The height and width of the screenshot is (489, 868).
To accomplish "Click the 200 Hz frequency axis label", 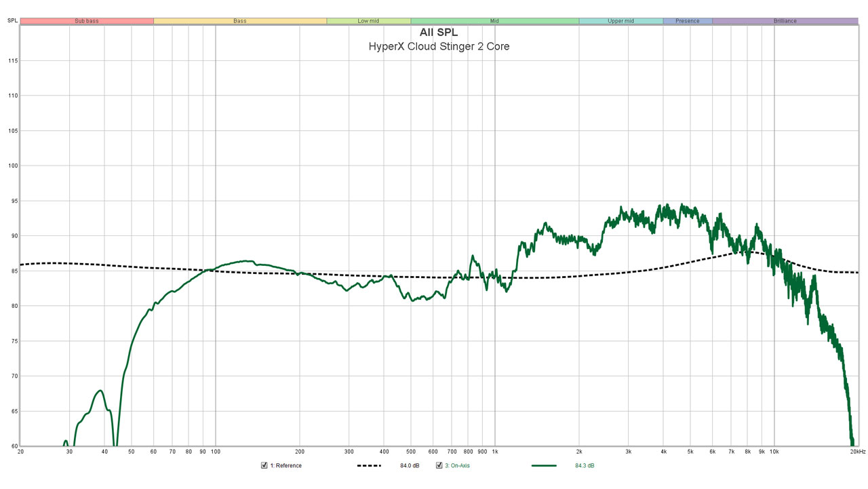I will [300, 452].
